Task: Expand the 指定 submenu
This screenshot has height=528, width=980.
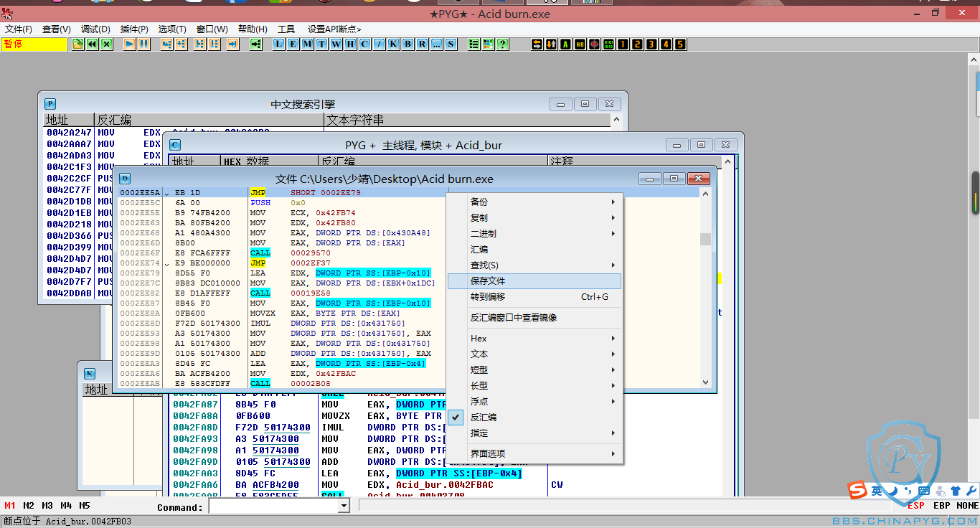Action: 534,433
